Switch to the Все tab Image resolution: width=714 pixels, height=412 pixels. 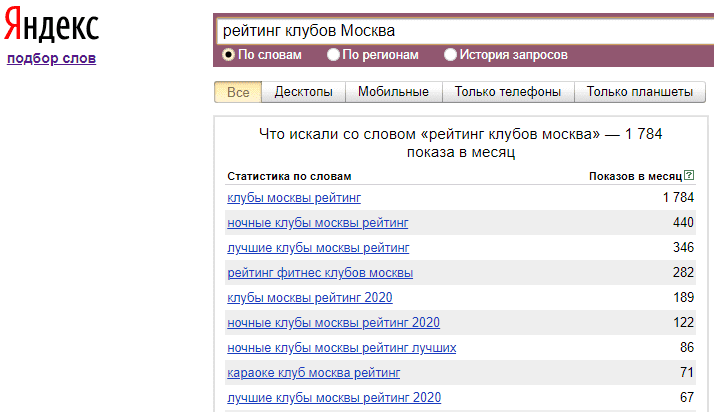point(238,92)
